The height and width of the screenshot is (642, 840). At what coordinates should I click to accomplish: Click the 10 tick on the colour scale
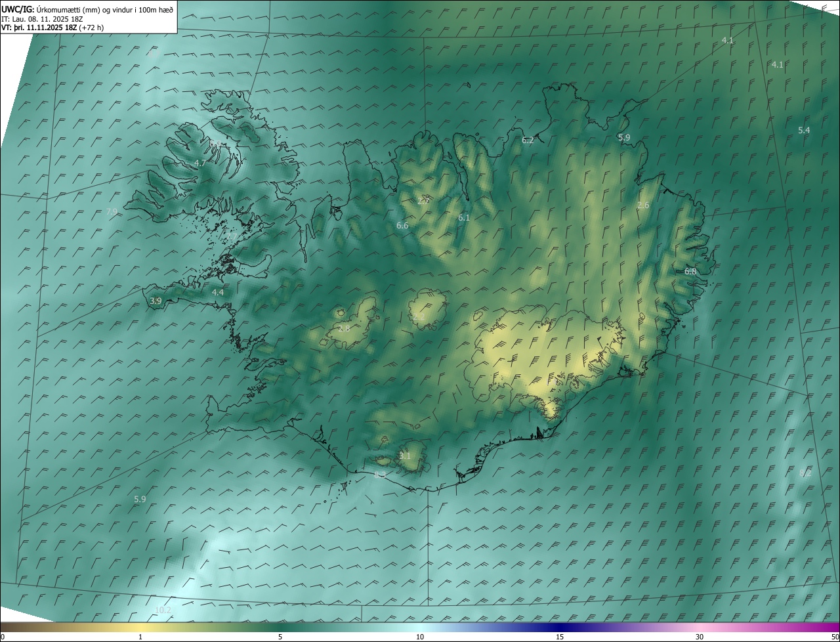[x=420, y=637]
